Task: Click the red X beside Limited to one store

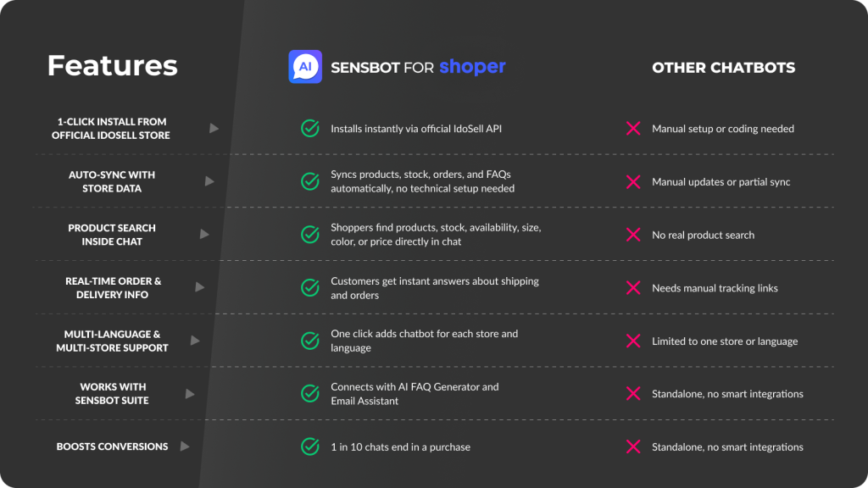Action: [x=632, y=341]
